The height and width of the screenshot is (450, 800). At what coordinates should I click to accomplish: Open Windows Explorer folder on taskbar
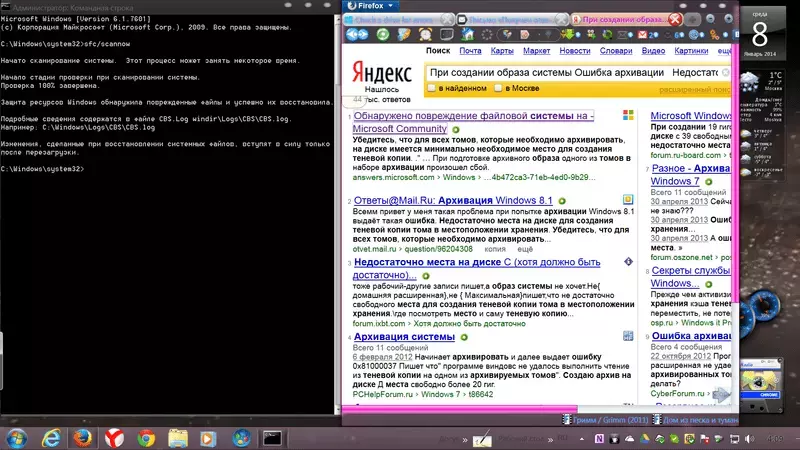coord(178,438)
